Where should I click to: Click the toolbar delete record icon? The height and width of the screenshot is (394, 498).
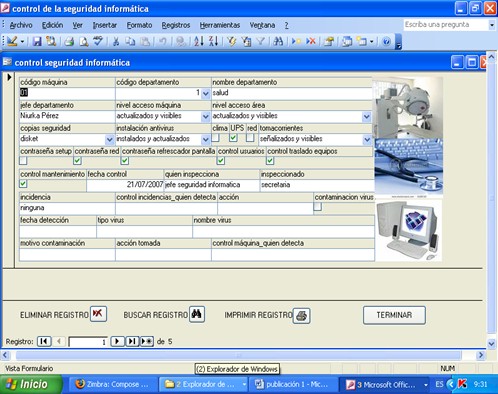(311, 41)
